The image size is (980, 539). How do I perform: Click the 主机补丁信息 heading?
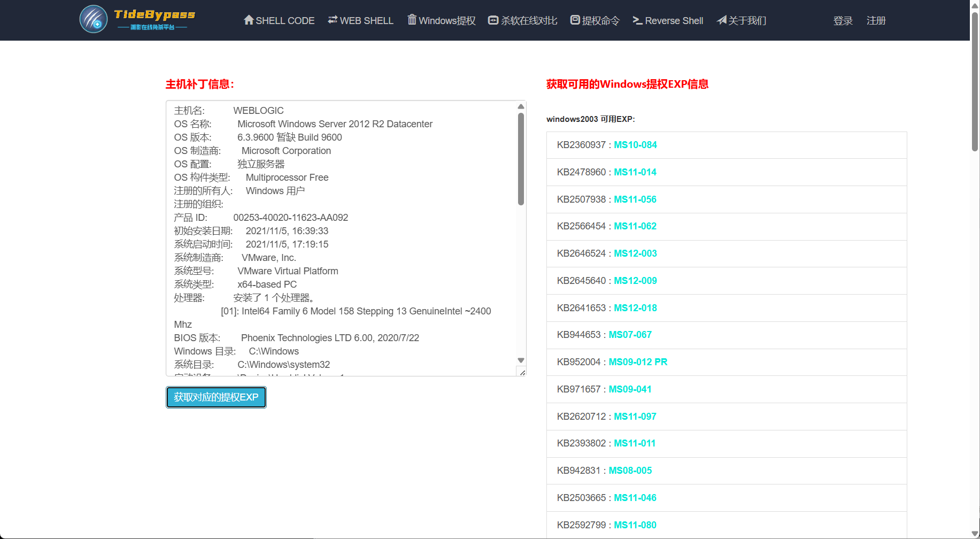(199, 84)
